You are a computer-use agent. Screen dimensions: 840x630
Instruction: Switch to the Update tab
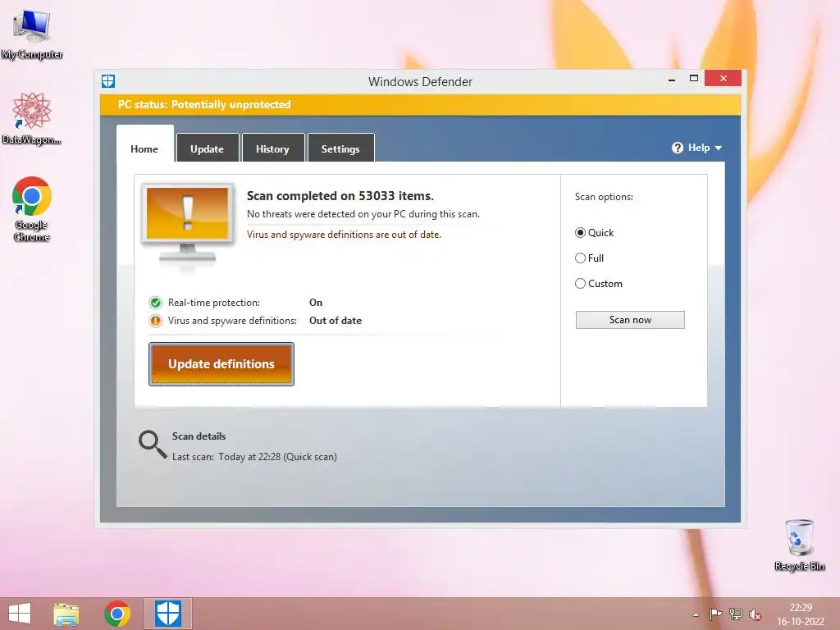pos(207,149)
